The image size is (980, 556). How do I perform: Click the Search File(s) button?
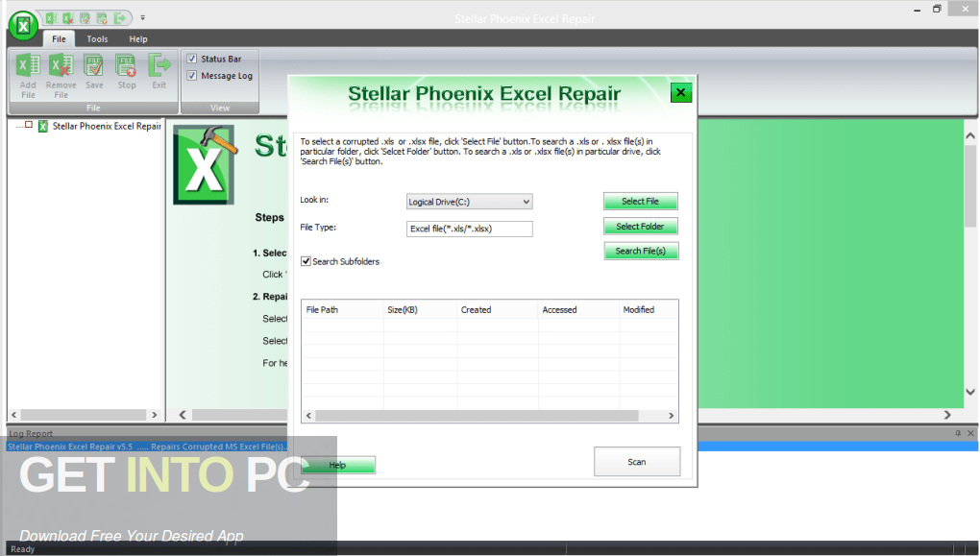(x=641, y=252)
